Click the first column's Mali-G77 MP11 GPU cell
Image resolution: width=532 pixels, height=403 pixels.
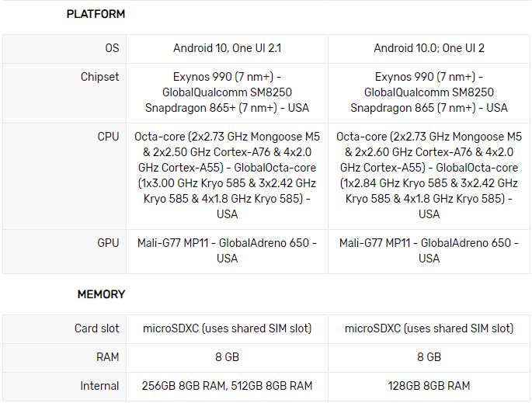tap(227, 251)
